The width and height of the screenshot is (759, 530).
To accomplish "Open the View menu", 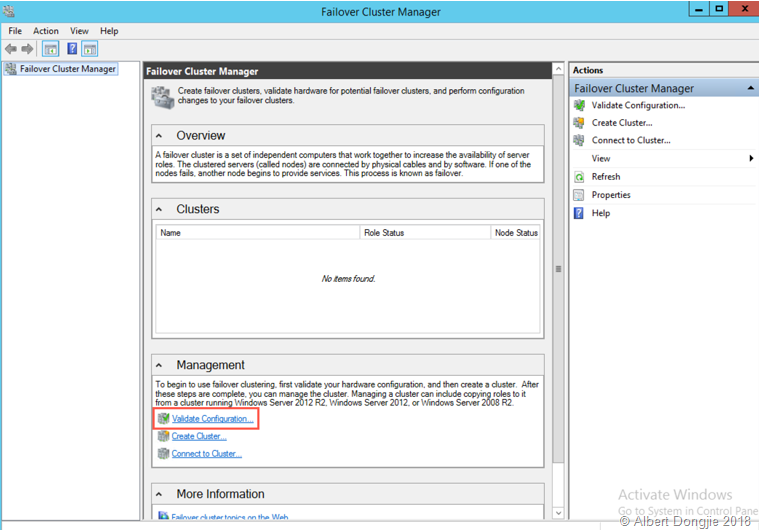I will [x=79, y=31].
